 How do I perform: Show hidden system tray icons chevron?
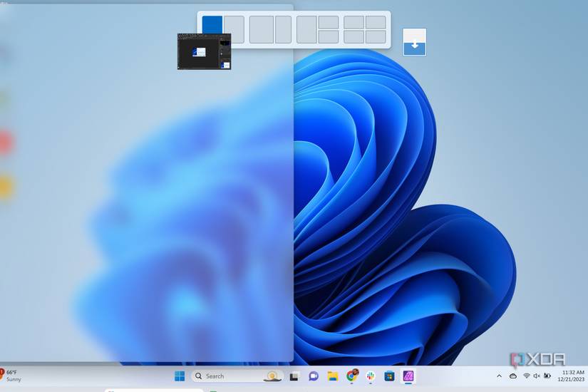tap(499, 376)
